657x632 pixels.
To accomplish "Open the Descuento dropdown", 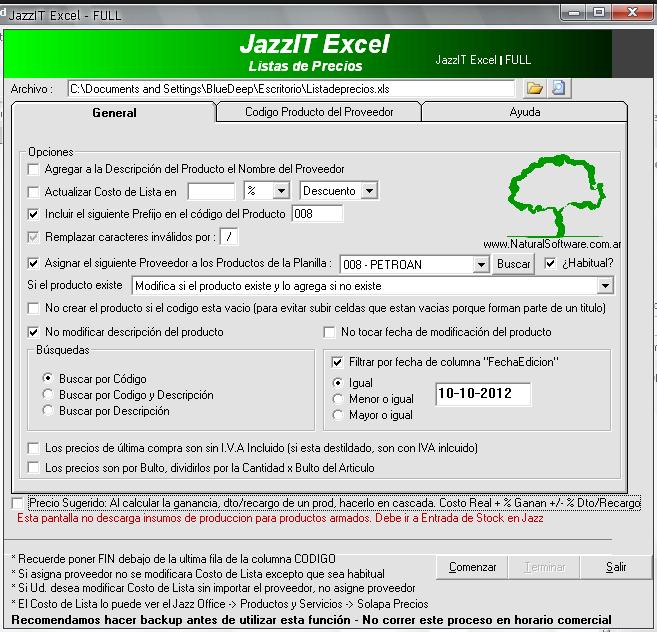I will coord(369,191).
